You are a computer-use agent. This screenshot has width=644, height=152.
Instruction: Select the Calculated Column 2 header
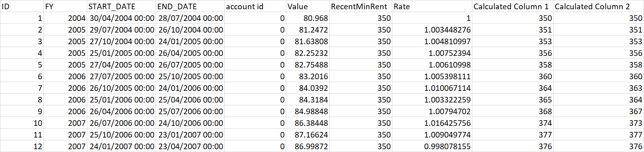click(598, 6)
